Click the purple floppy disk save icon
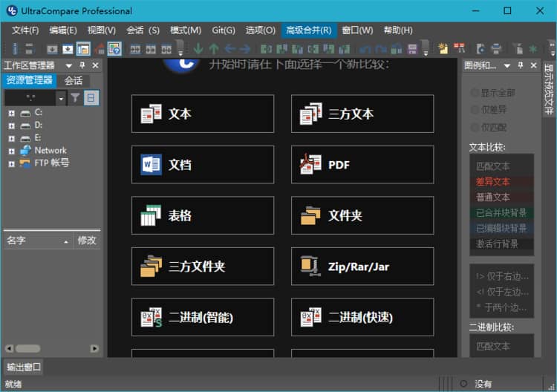Image resolution: width=557 pixels, height=392 pixels. 413,49
